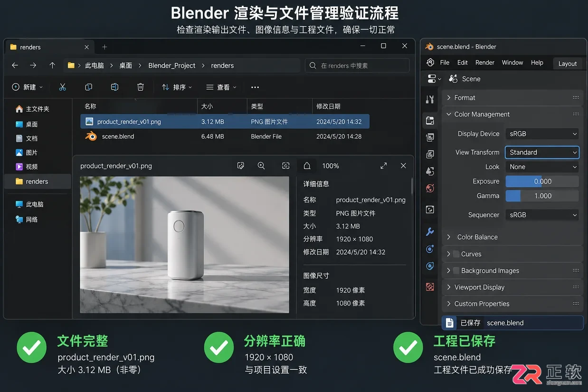
Task: Click the renders tab in Explorer
Action: pos(50,47)
